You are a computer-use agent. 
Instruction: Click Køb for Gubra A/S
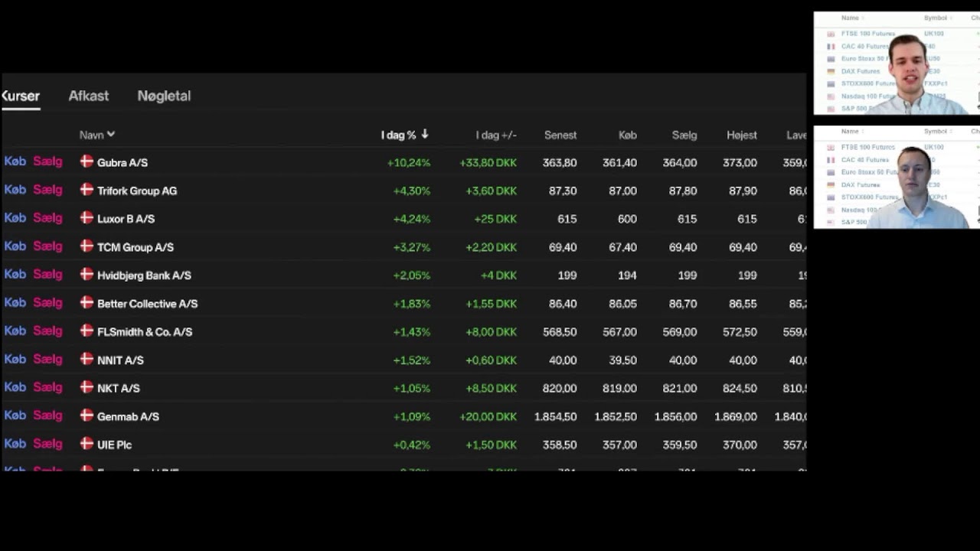click(15, 161)
